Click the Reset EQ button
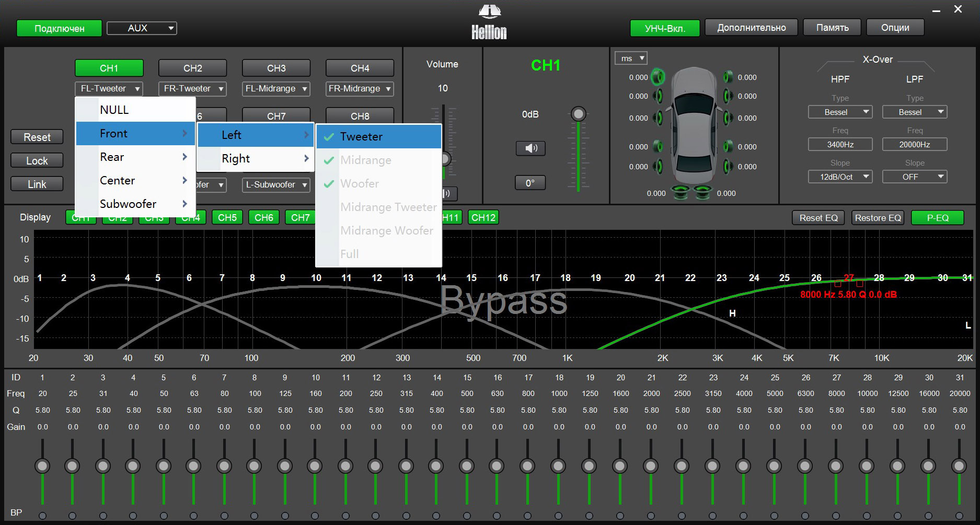 point(818,218)
